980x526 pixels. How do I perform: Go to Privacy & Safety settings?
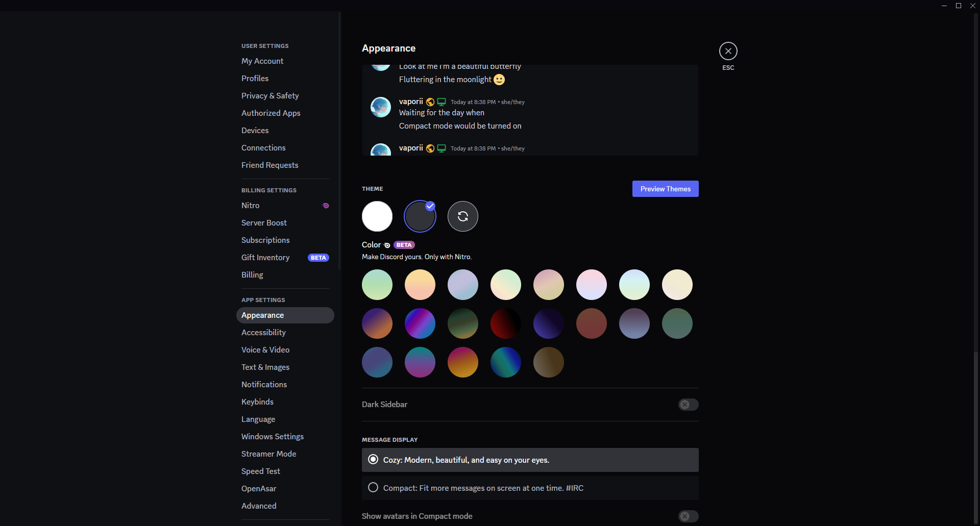[285, 96]
